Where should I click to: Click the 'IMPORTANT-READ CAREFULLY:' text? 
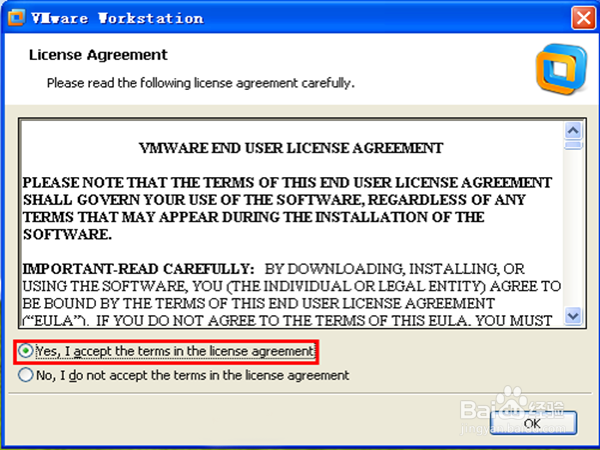coord(138,269)
